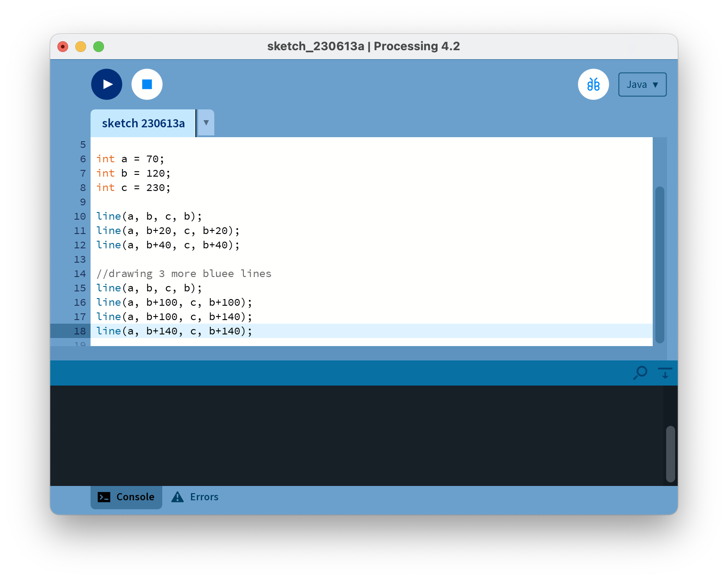Select the sketch 230613a tab
This screenshot has width=728, height=581.
pyautogui.click(x=143, y=123)
